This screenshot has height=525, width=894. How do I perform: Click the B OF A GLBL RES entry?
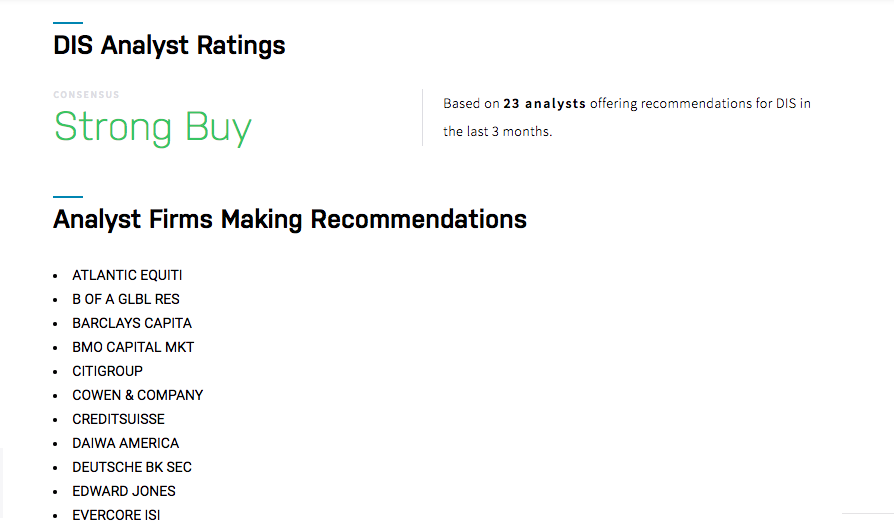click(x=126, y=299)
